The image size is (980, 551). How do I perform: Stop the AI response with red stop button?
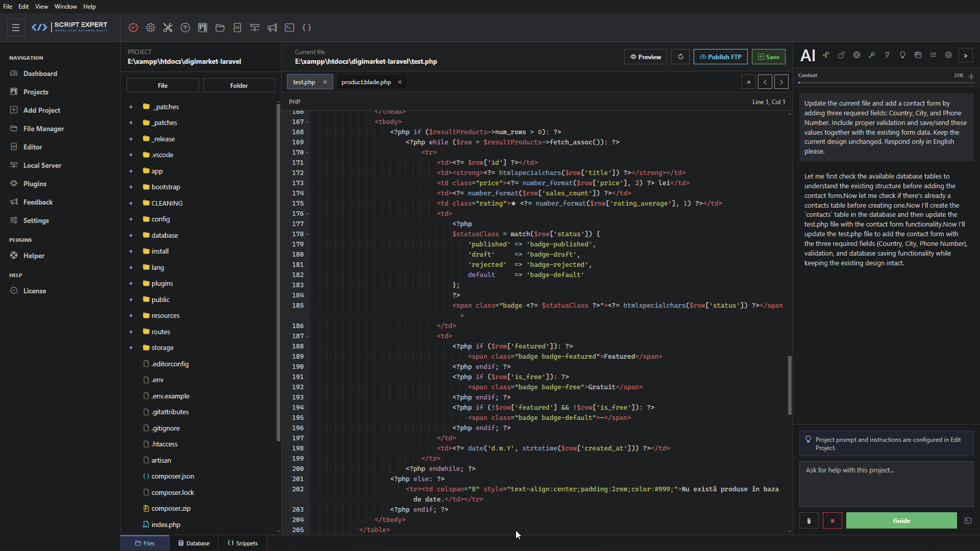pos(832,521)
